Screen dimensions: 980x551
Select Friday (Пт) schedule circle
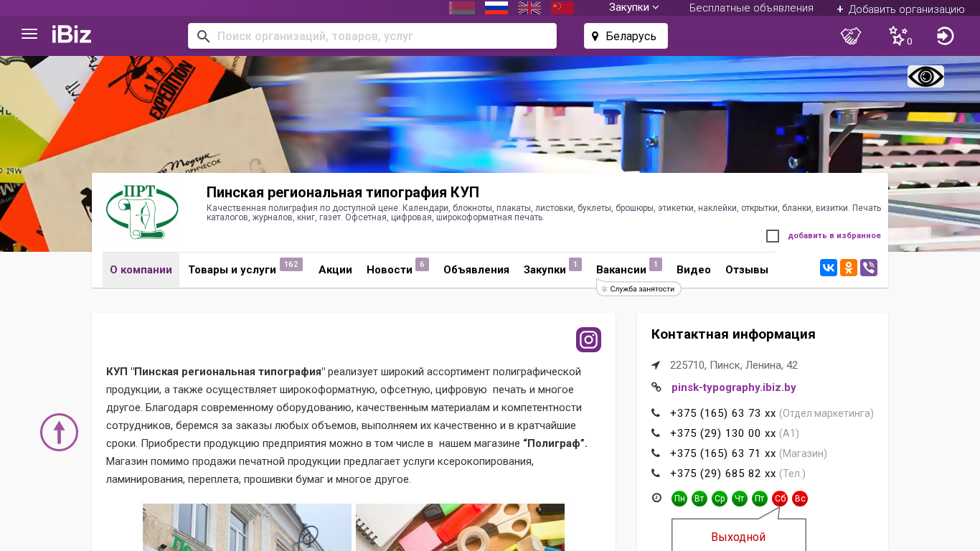click(760, 499)
